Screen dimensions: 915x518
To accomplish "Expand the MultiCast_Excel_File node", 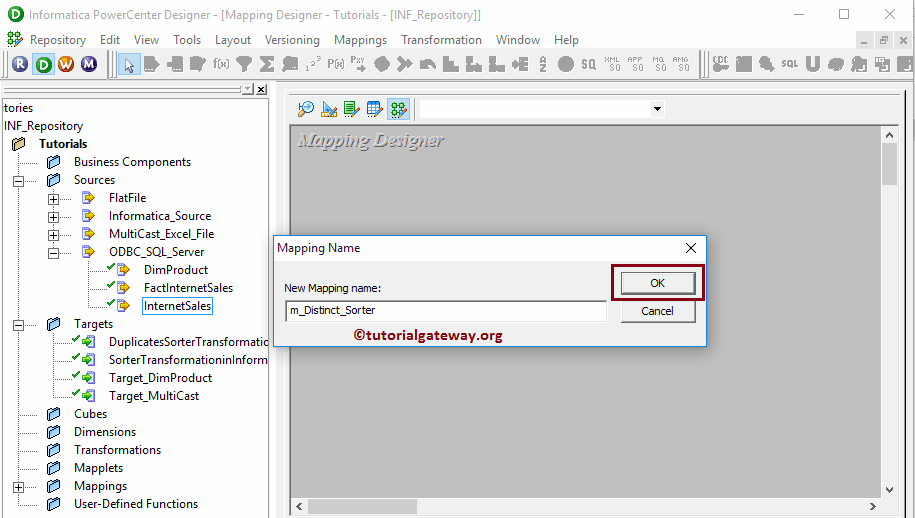I will coord(53,235).
